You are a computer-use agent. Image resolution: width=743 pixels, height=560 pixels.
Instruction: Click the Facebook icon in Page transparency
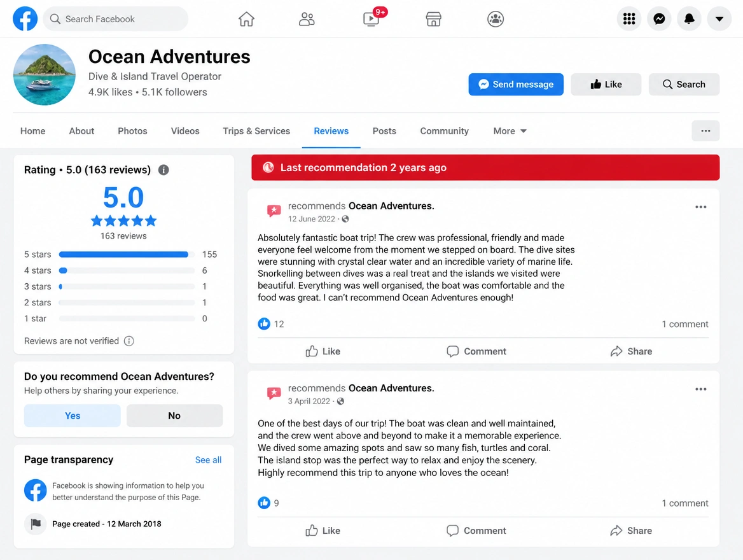click(x=36, y=490)
